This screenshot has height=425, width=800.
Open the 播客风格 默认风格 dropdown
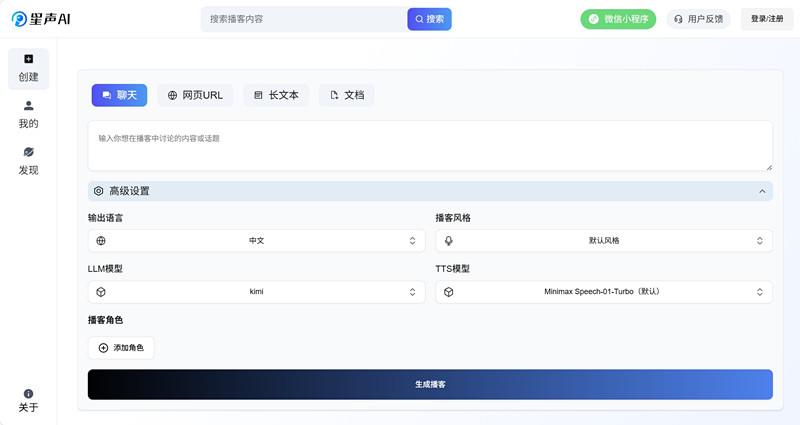pyautogui.click(x=604, y=241)
